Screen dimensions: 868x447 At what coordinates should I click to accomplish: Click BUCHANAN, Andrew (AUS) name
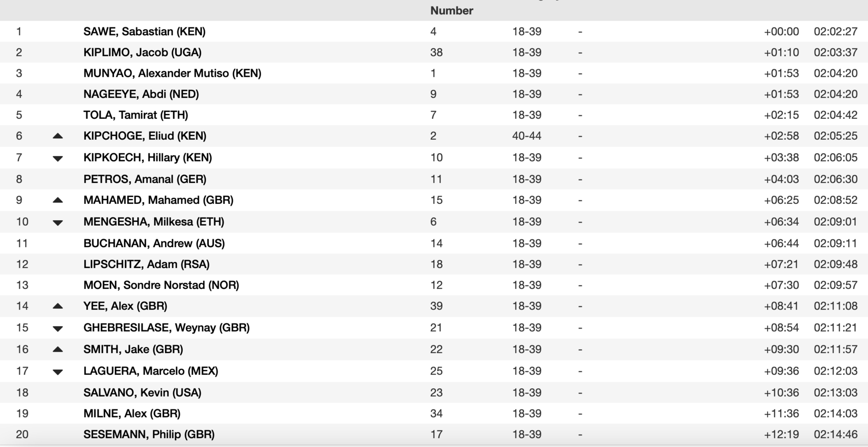coord(154,243)
